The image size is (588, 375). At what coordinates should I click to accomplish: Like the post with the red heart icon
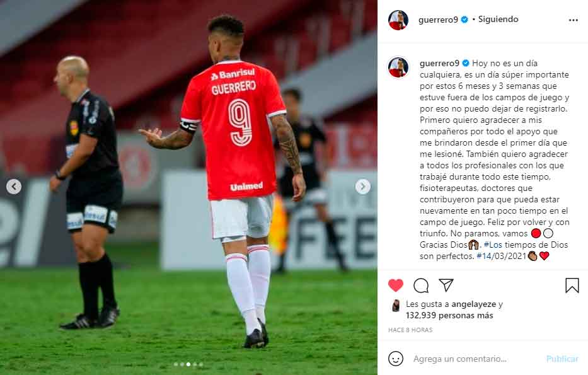pyautogui.click(x=396, y=286)
